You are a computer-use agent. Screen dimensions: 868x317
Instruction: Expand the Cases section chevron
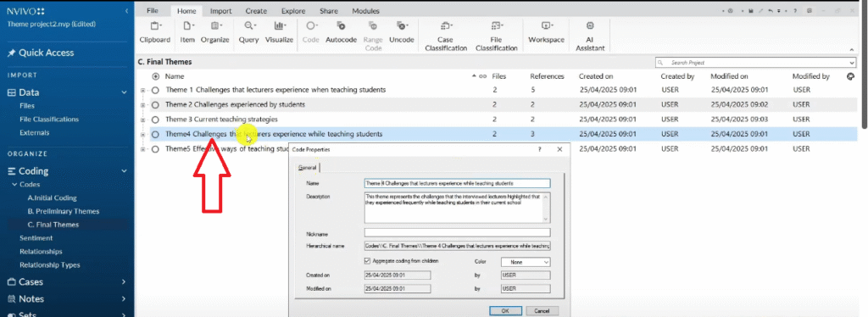pyautogui.click(x=124, y=281)
